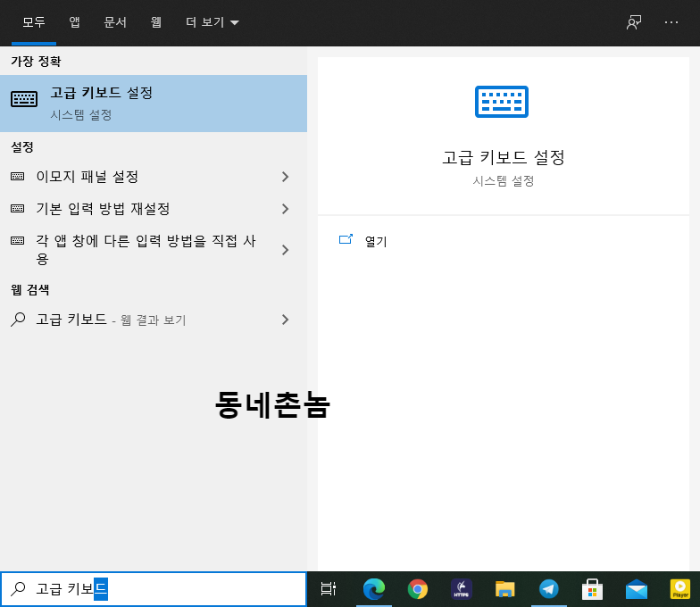Launch Google Chrome from taskbar

point(418,589)
